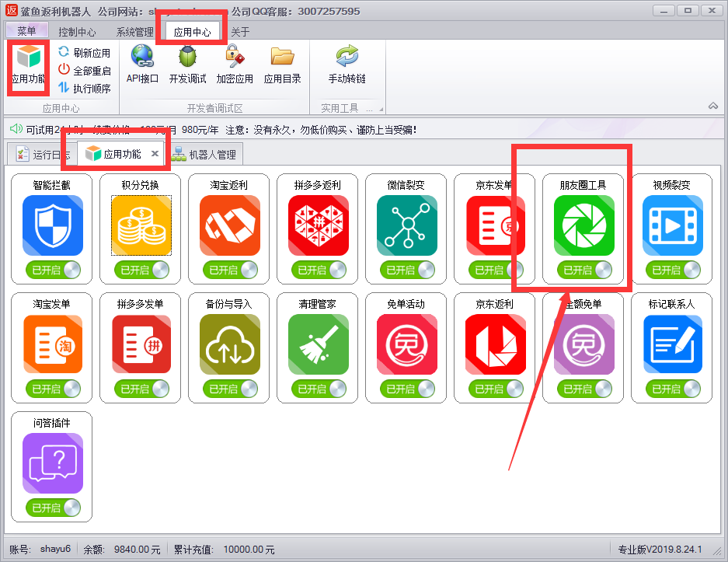Open the 免单活动 app icon
Viewport: 728px width, 562px height.
[x=407, y=344]
